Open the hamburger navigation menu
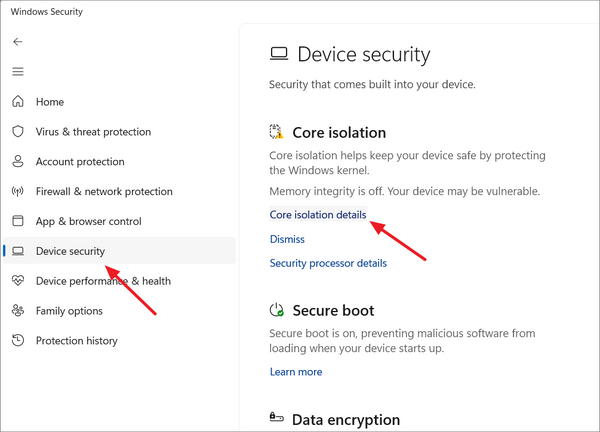 coord(17,72)
